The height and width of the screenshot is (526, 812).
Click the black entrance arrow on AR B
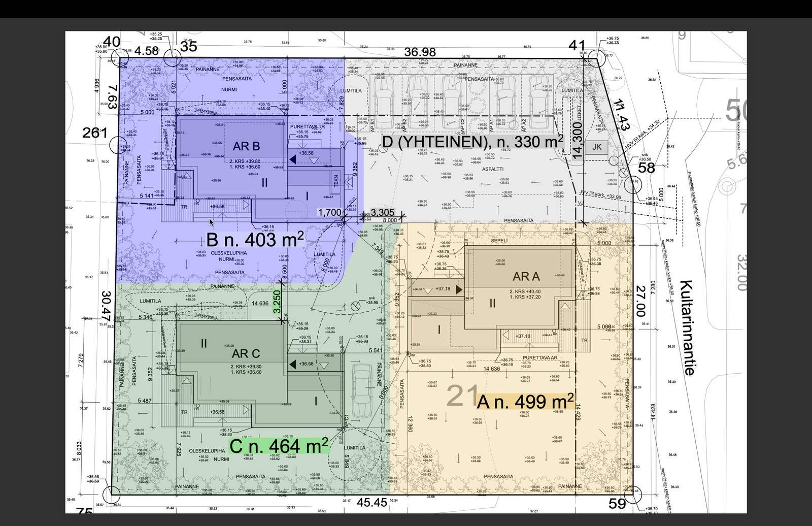coord(293,159)
